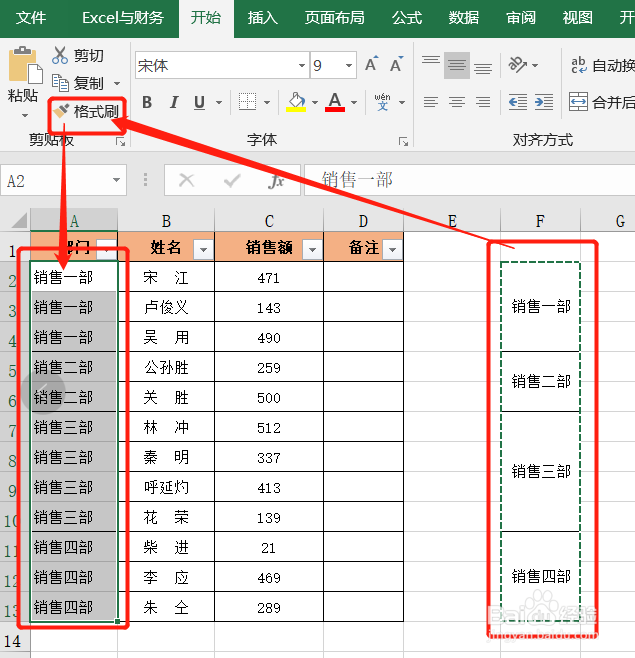The image size is (635, 658).
Task: Decrease font size with smaller A icon
Action: pyautogui.click(x=396, y=65)
